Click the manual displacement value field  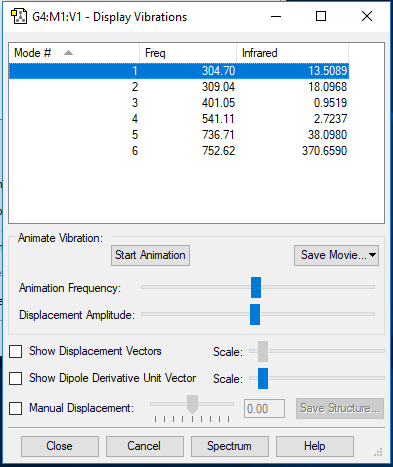click(264, 408)
